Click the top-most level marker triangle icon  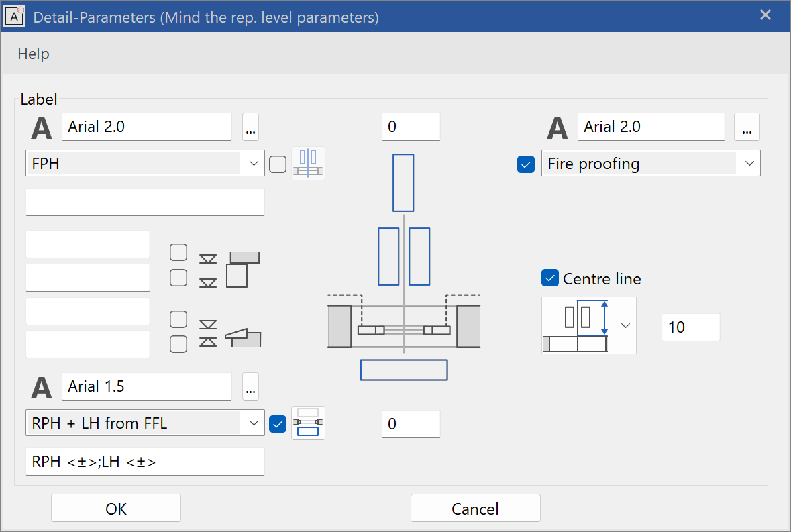tap(208, 259)
